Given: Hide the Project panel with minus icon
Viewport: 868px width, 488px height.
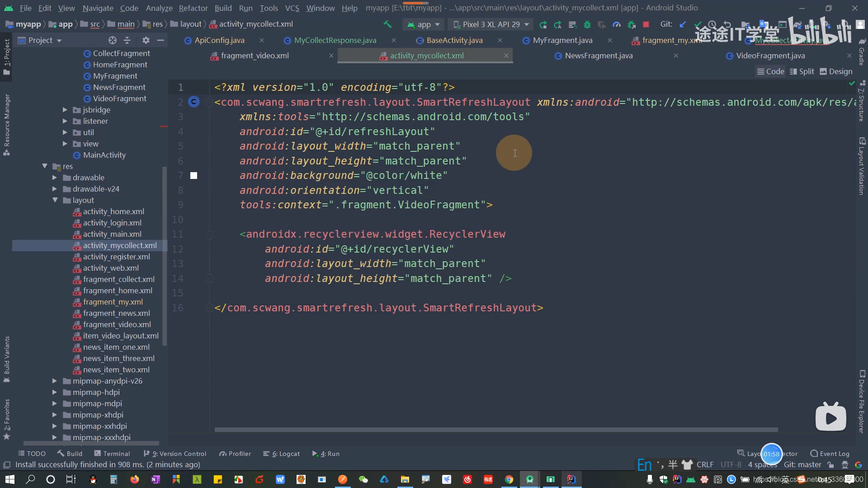Looking at the screenshot, I should pos(160,40).
